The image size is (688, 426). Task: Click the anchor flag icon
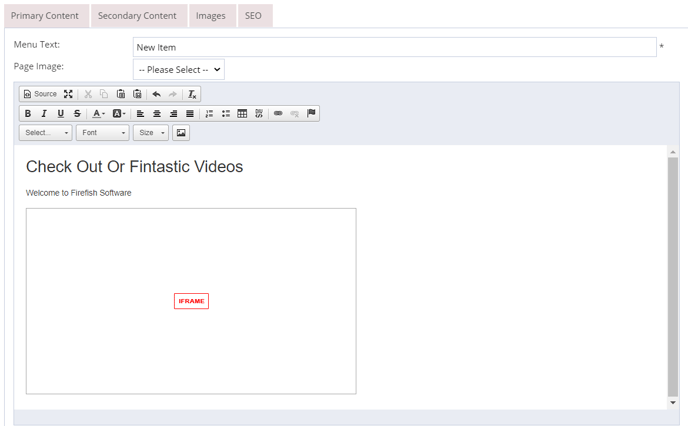[311, 114]
